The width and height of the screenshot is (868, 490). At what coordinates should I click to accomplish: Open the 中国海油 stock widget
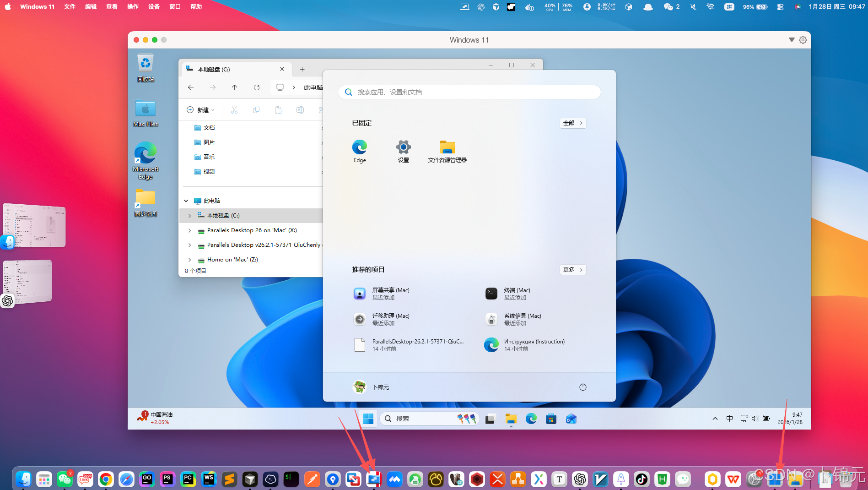coord(155,418)
